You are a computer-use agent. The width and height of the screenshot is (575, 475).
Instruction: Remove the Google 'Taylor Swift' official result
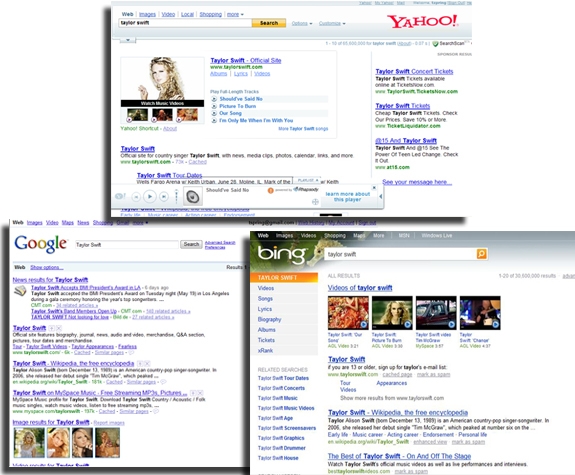(x=59, y=328)
